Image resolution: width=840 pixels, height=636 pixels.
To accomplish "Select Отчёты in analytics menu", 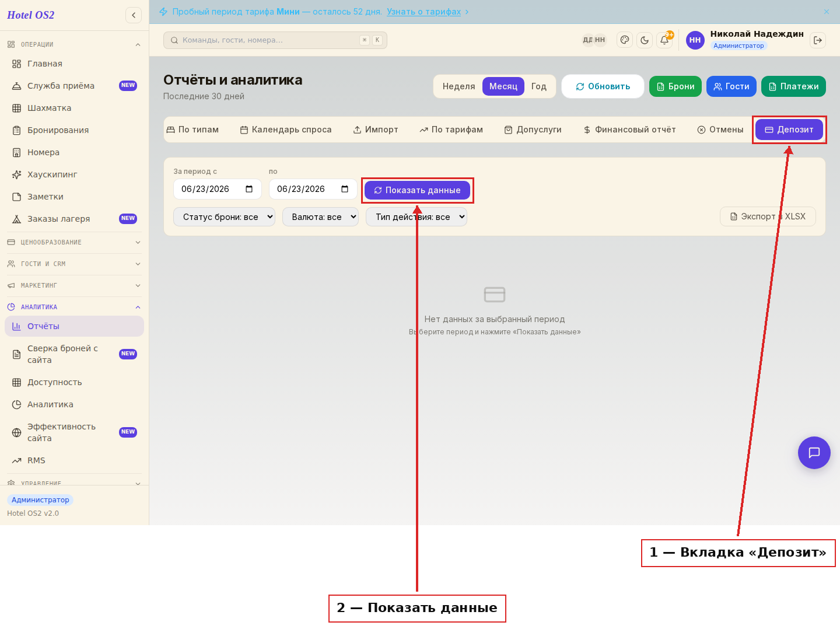I will tap(75, 326).
